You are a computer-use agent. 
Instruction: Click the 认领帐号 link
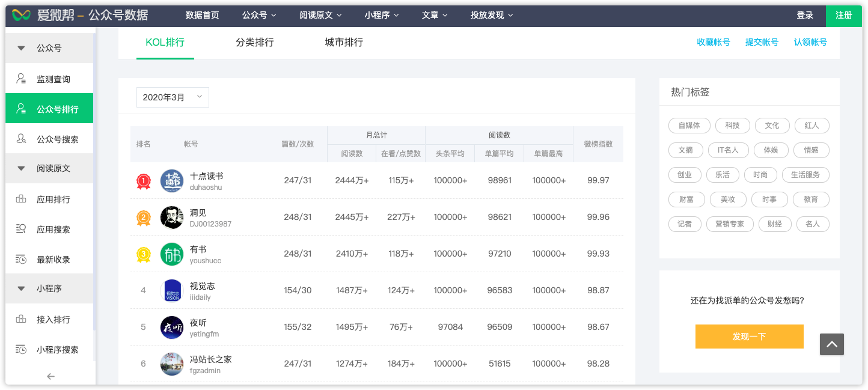coord(810,42)
